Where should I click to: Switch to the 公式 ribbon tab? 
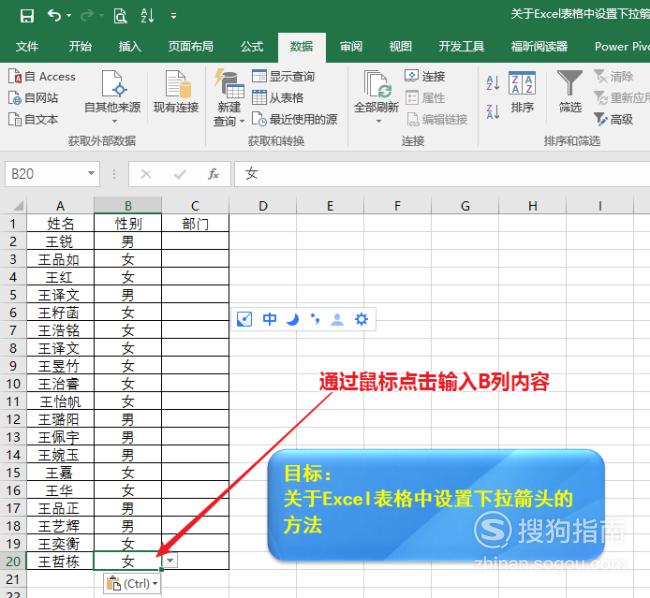252,46
